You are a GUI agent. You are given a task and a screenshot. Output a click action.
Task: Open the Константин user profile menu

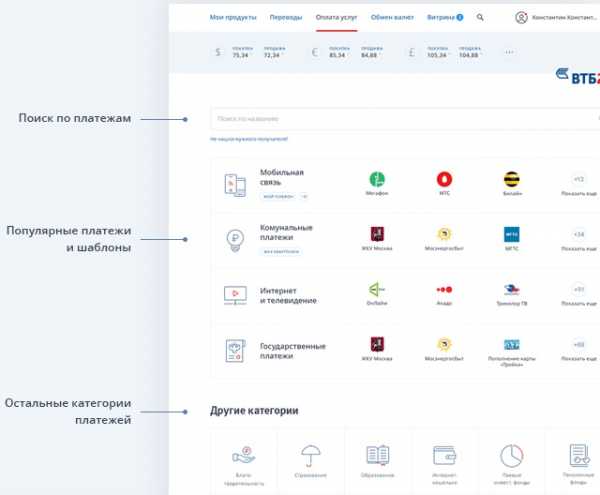point(556,17)
